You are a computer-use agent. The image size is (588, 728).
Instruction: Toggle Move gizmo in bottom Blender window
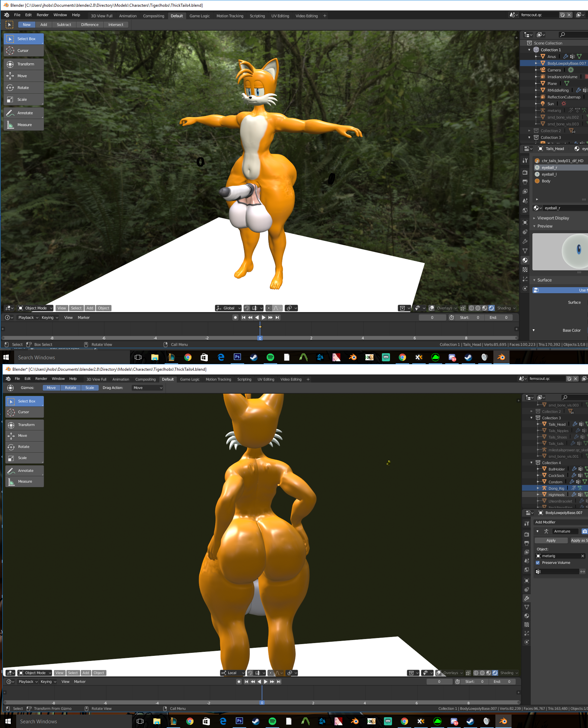point(52,388)
